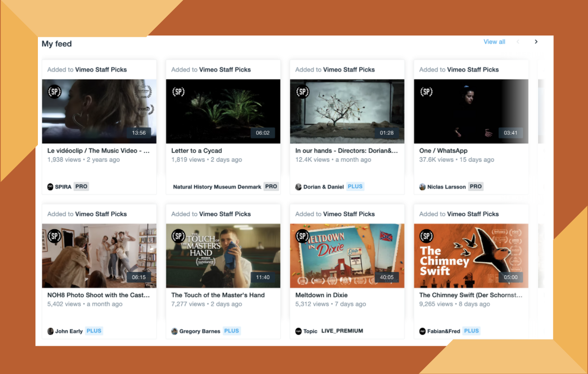Open The Touch of the Master's Hand title
Viewport: 588px width, 374px height.
(x=218, y=295)
